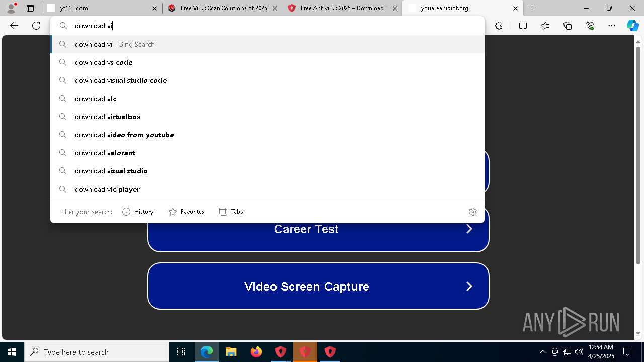Show hidden system tray icons
This screenshot has height=362, width=644.
click(x=542, y=352)
